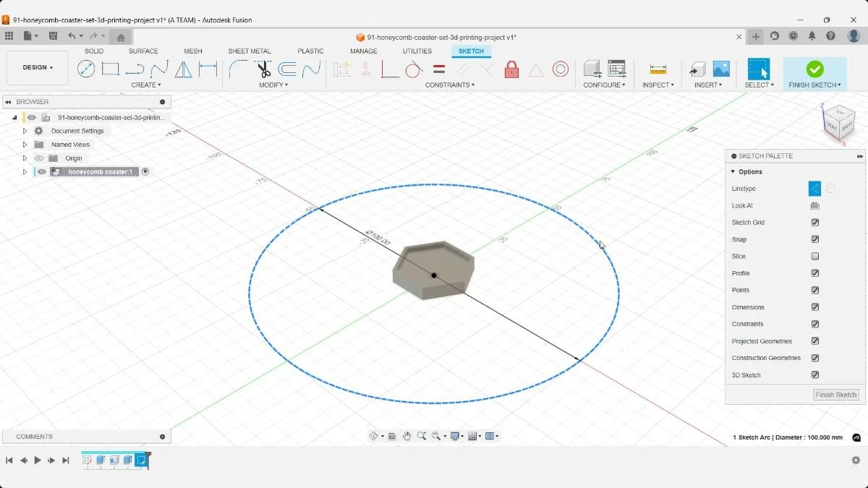This screenshot has width=868, height=488.
Task: Enable Slice in the Sketch Palette
Action: (815, 256)
